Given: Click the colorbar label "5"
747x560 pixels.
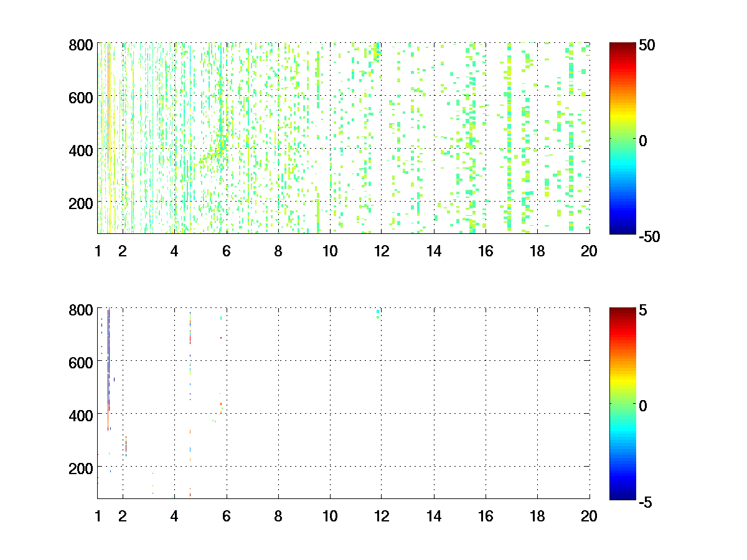Looking at the screenshot, I should pyautogui.click(x=644, y=311).
